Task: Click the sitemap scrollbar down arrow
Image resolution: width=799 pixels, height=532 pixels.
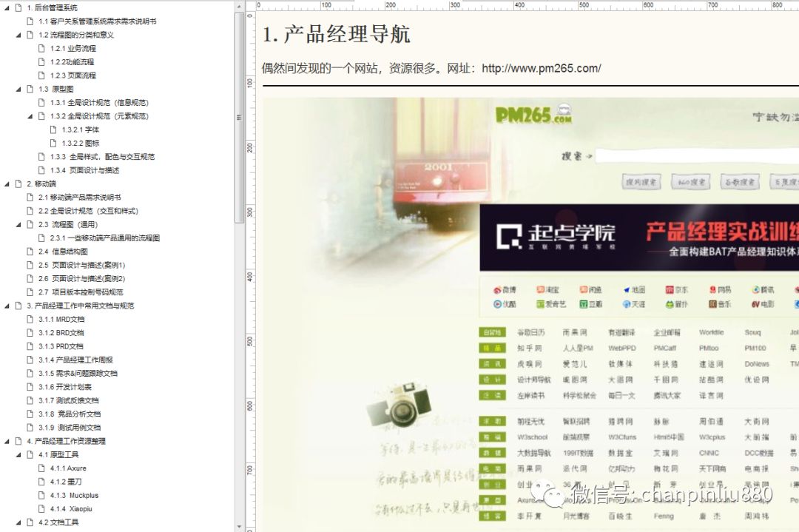Action: 239,526
